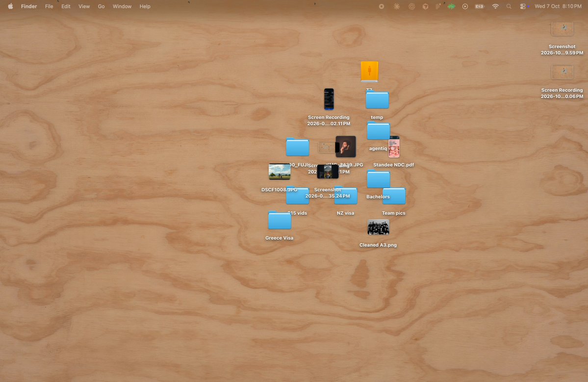Select the Greece Visa folder
The width and height of the screenshot is (588, 382).
pos(280,221)
